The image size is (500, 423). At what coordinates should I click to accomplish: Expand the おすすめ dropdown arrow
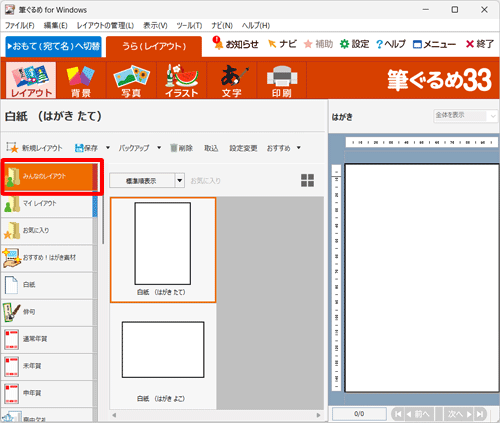[x=299, y=148]
